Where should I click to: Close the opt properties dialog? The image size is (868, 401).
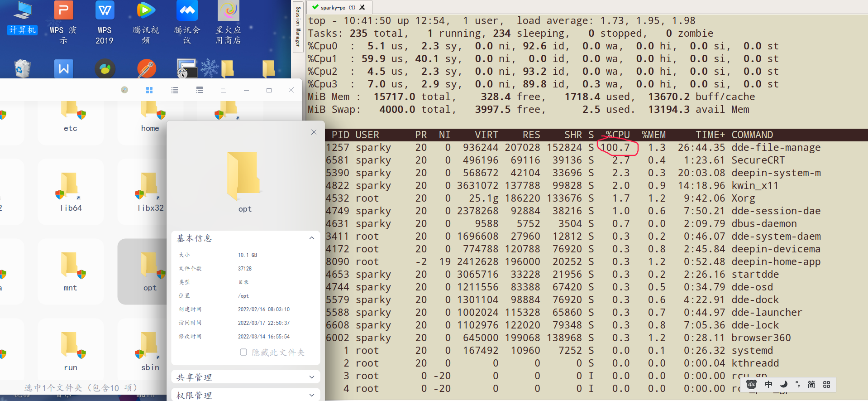(x=314, y=132)
